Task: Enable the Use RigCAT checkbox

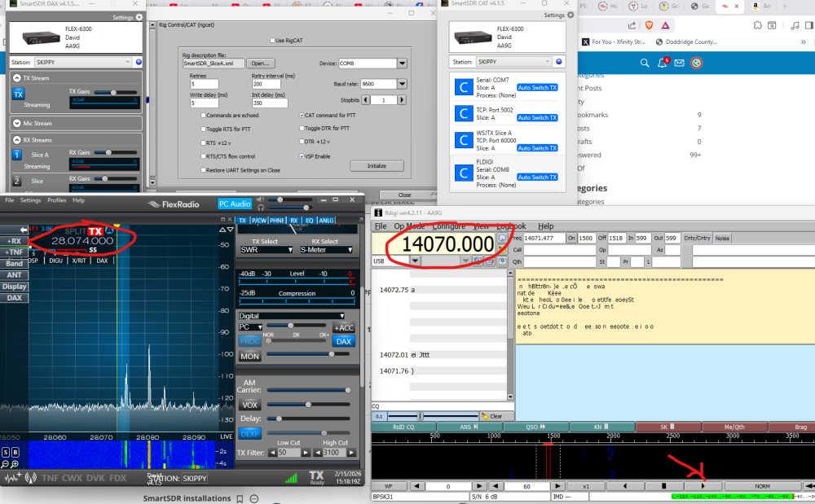Action: click(x=272, y=40)
